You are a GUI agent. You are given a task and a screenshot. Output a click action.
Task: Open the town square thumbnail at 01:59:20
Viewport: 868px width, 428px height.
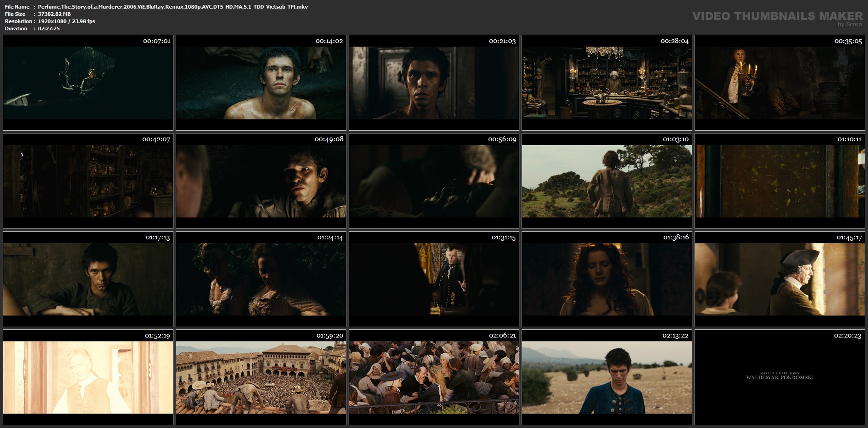pyautogui.click(x=261, y=377)
